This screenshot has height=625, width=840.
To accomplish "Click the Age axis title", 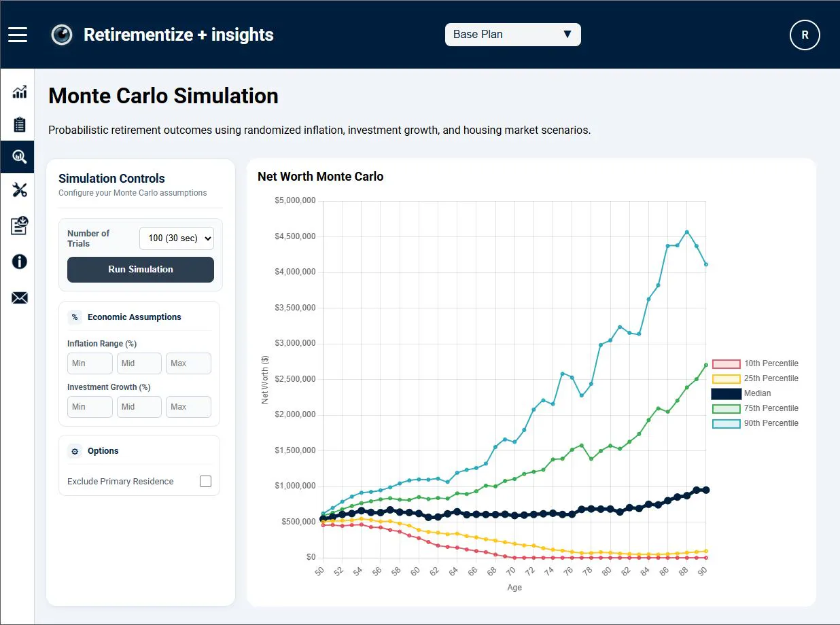I will [x=514, y=588].
